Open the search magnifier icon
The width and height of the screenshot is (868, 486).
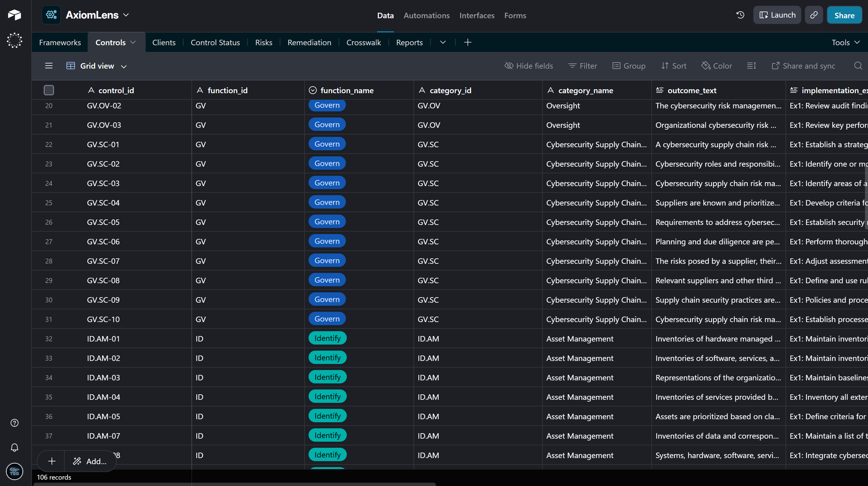(858, 66)
